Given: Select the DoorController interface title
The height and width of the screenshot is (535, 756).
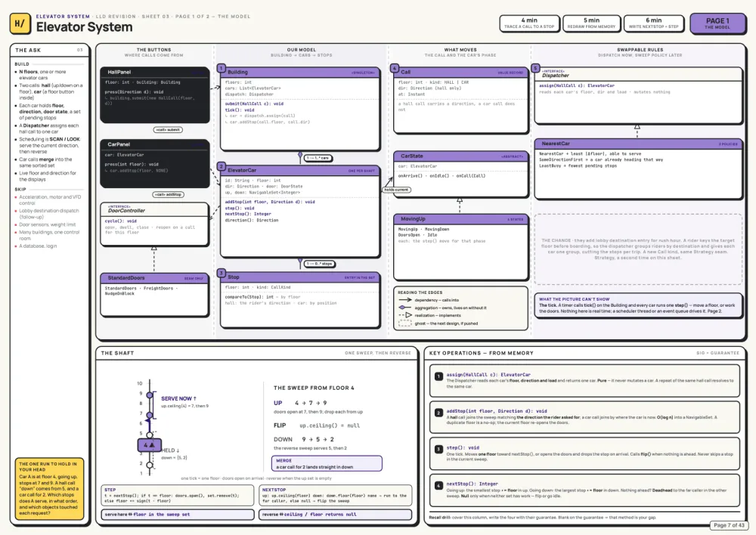Looking at the screenshot, I should click(x=126, y=211).
